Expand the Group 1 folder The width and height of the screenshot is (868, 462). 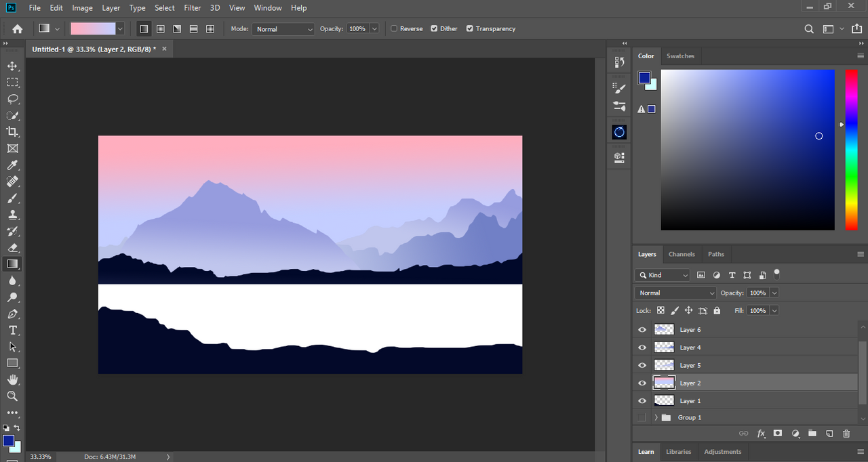(x=656, y=417)
